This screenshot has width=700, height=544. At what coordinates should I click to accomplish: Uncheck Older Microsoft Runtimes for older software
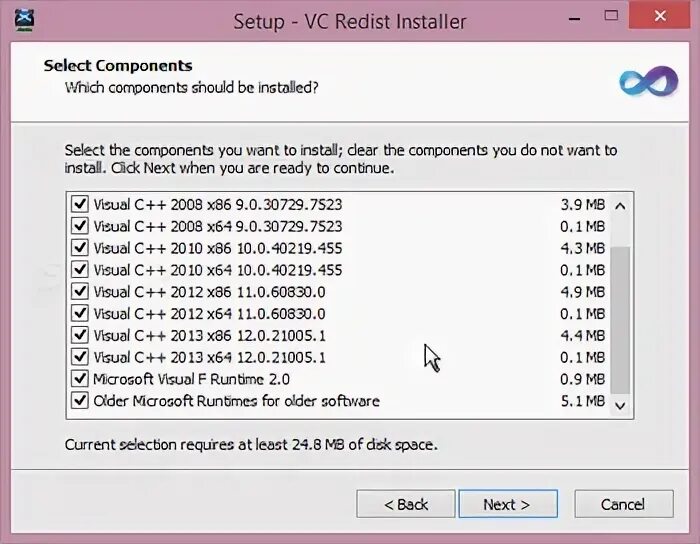(x=80, y=401)
